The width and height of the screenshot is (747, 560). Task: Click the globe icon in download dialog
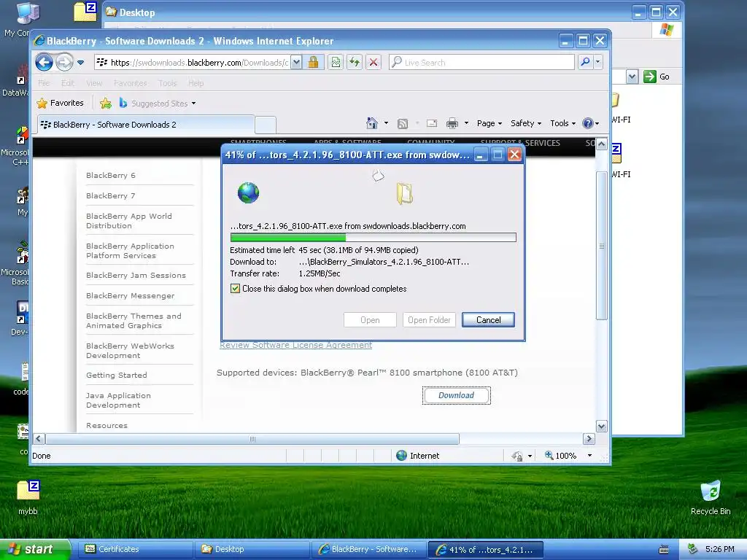(248, 192)
